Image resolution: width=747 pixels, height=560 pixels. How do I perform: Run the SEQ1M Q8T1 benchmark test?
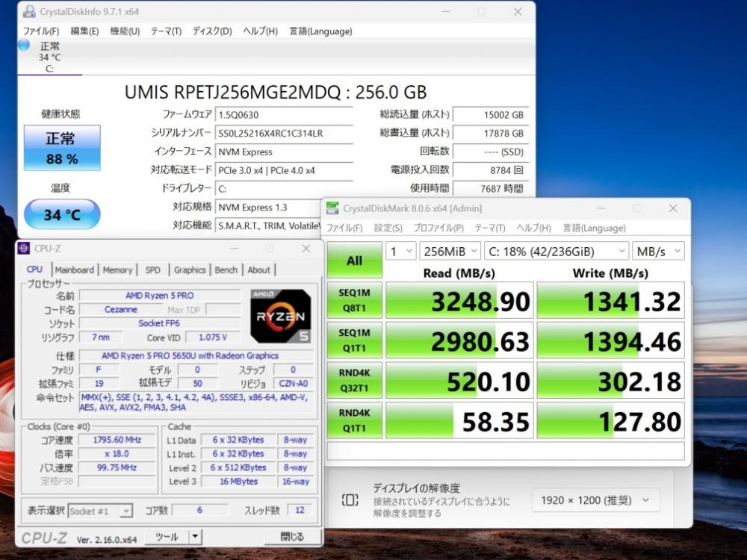point(354,300)
